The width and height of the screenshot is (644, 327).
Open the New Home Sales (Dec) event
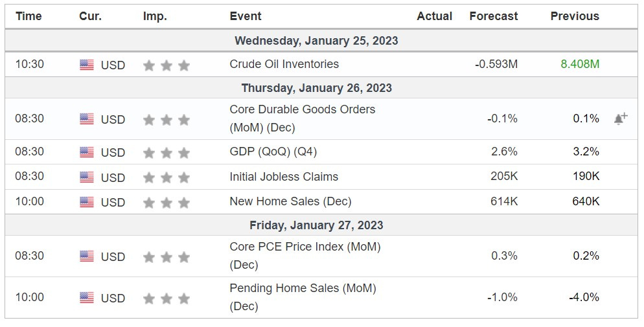(x=290, y=201)
